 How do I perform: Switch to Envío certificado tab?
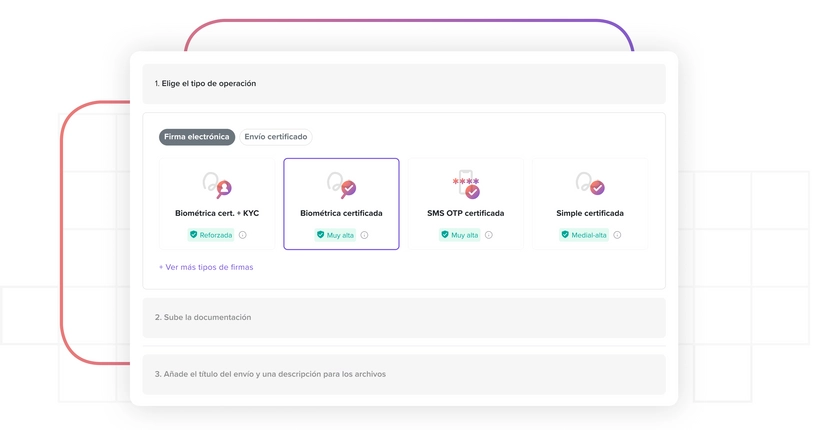pyautogui.click(x=276, y=137)
